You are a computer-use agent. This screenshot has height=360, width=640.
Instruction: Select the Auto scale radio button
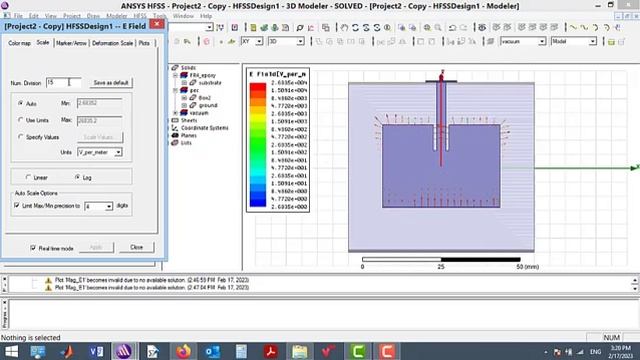20,103
